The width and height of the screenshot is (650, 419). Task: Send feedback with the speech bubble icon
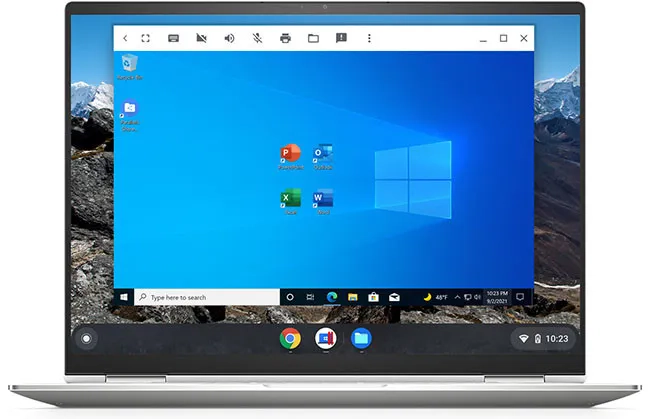point(341,38)
